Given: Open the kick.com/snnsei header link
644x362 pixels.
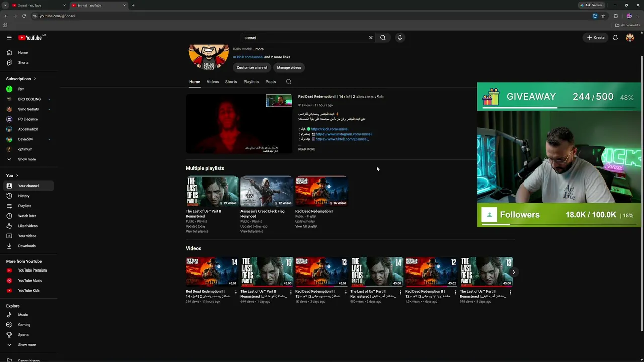Looking at the screenshot, I should pos(250,57).
